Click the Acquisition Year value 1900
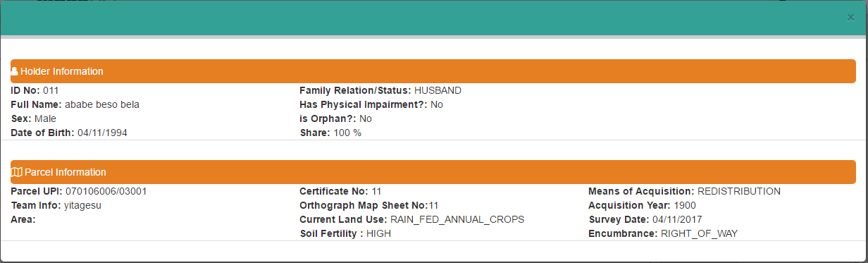Screen dimensions: 868x263 pos(684,205)
